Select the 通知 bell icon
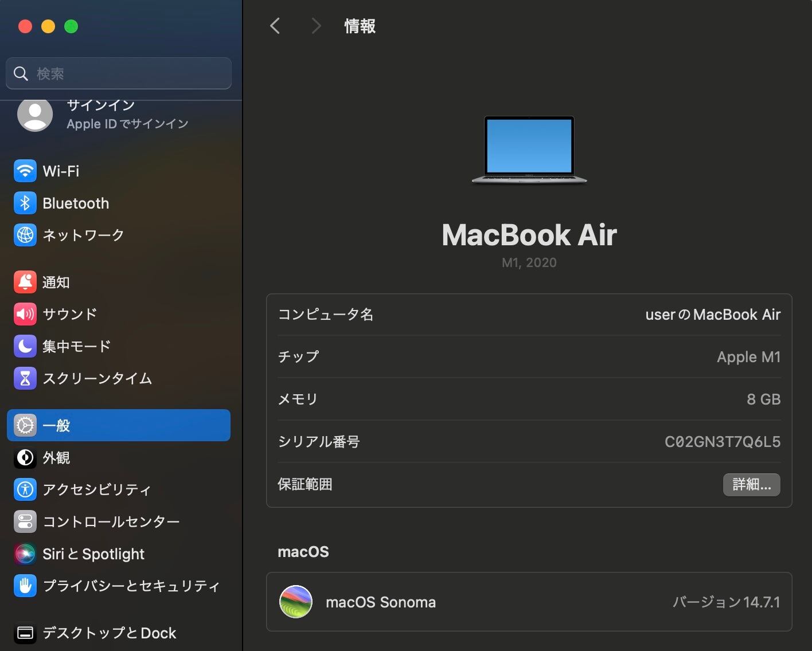 (25, 282)
